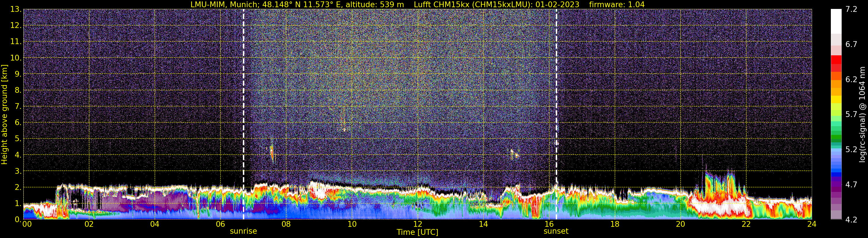Screen dimensions: 868x238
Task: Click the height axis tick '13.'
Action: [16, 9]
